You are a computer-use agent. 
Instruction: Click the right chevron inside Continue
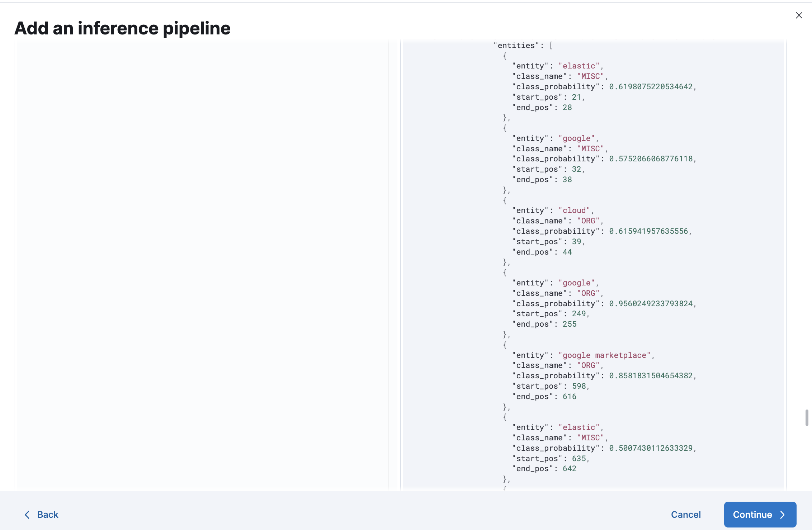783,515
